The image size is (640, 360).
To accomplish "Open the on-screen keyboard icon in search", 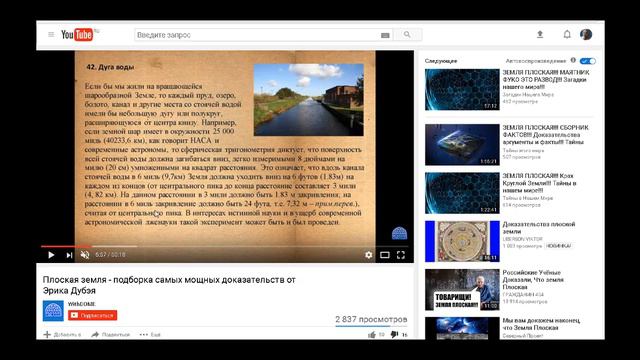I will click(x=385, y=35).
